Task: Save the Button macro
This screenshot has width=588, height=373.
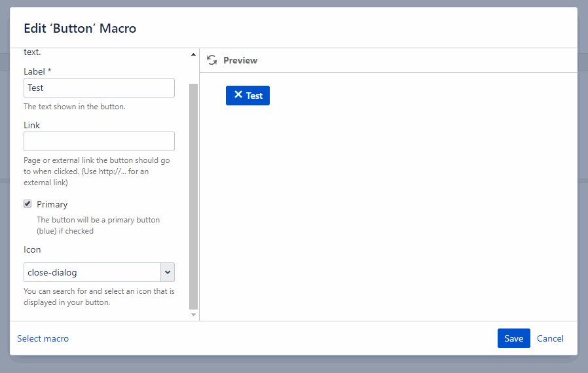Action: [514, 338]
